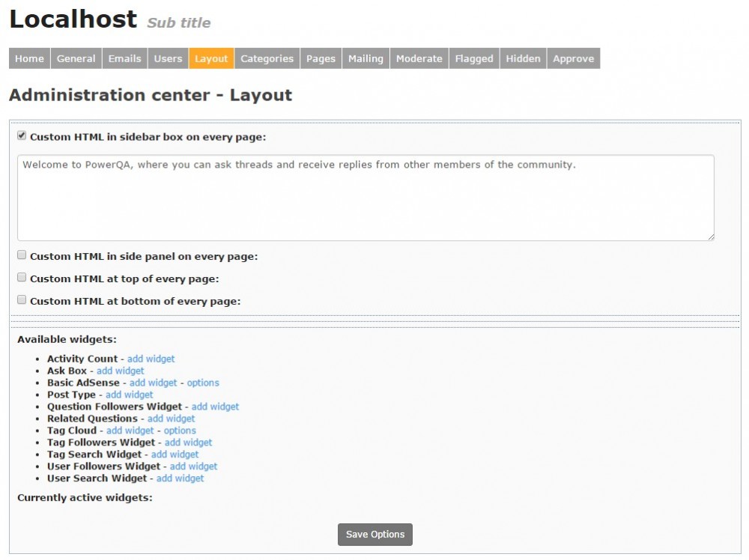Add the Ask Box widget
This screenshot has width=749, height=560.
click(120, 371)
